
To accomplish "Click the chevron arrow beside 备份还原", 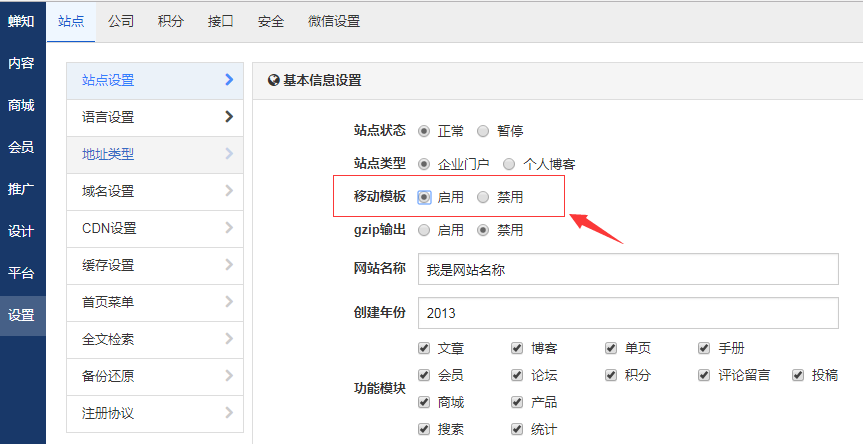I will [230, 376].
